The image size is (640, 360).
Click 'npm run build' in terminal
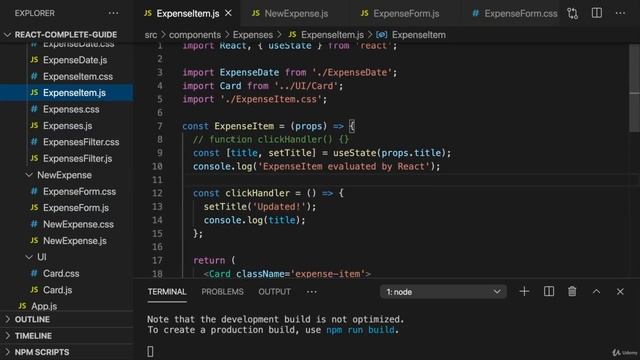(x=360, y=330)
